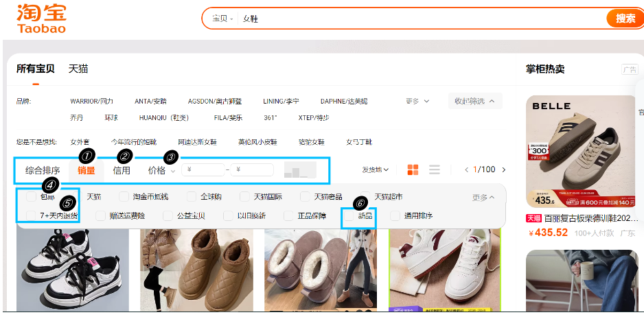Filter by brand ANTA/安踏
This screenshot has height=317, width=644.
click(151, 101)
